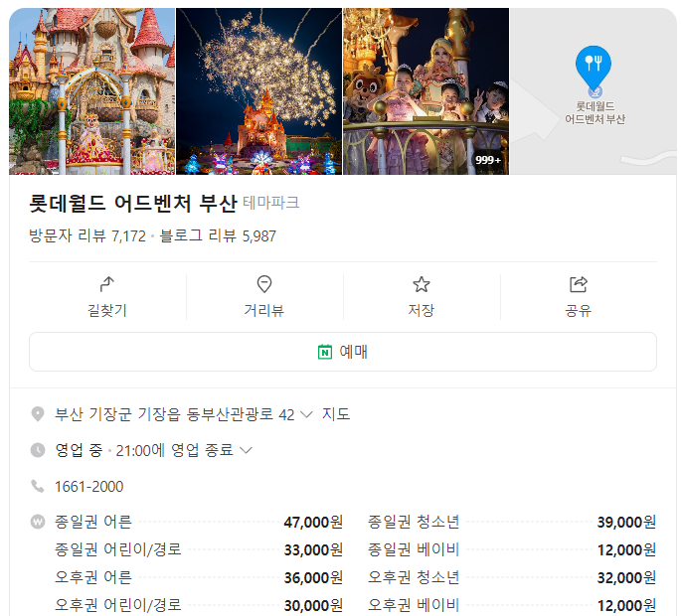The width and height of the screenshot is (681, 616).
Task: Click the 예매 booking button
Action: click(x=343, y=352)
